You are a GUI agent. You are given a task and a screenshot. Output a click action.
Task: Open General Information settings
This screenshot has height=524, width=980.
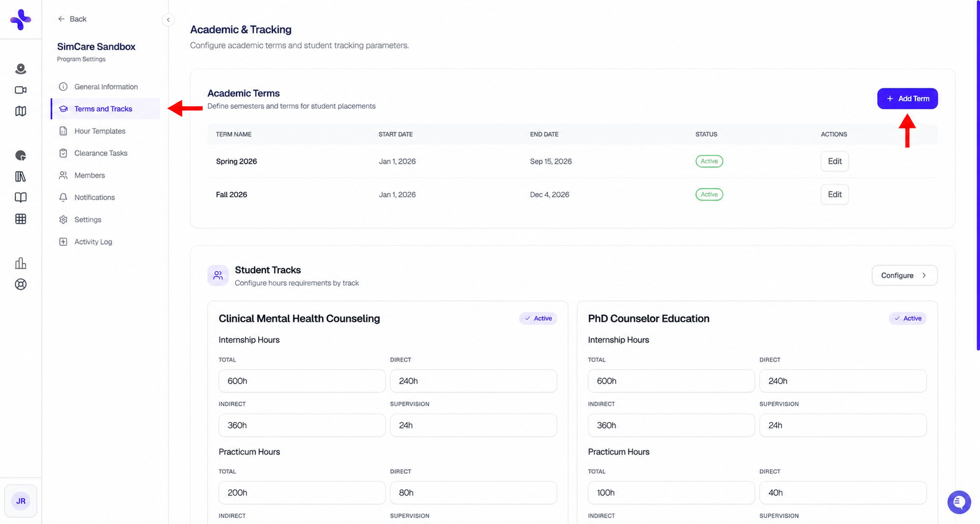(x=105, y=87)
